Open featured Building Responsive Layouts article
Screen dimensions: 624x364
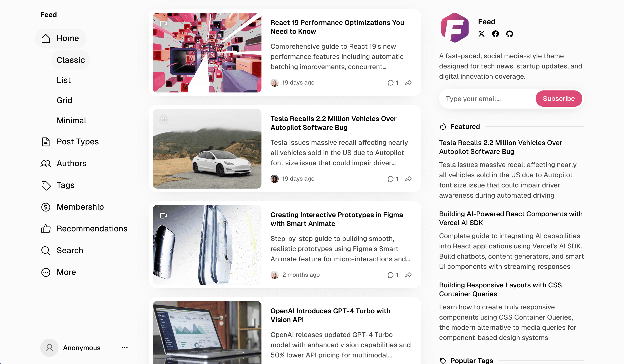501,289
